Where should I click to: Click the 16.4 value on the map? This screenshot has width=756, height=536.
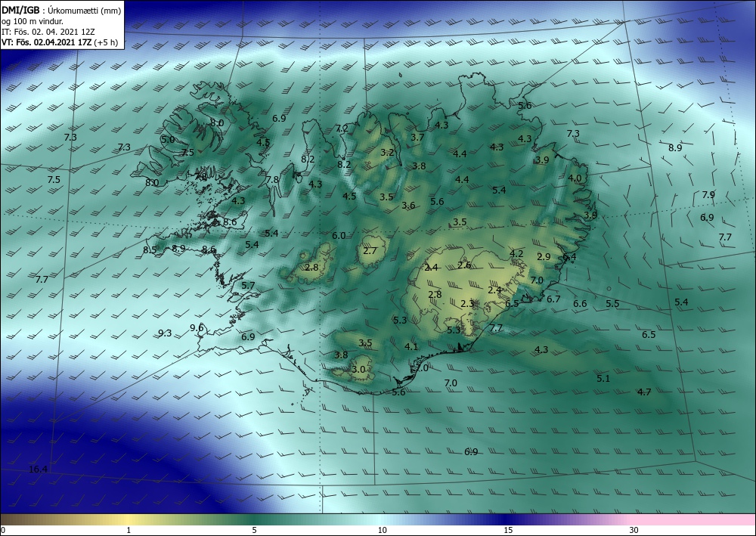click(x=38, y=469)
